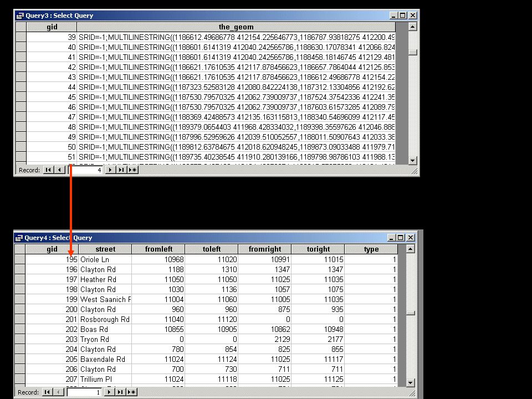Click West Saanich street cell
The image size is (532, 399).
tap(105, 299)
